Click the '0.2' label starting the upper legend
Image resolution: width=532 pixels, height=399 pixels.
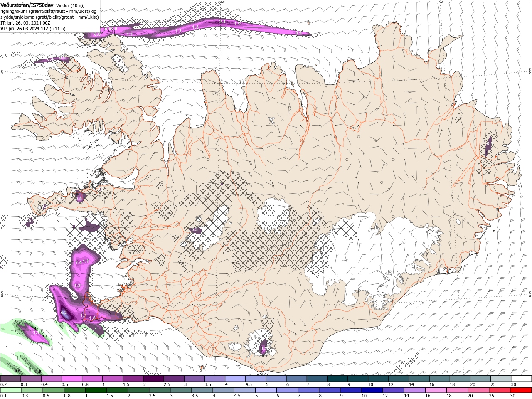tap(3, 384)
